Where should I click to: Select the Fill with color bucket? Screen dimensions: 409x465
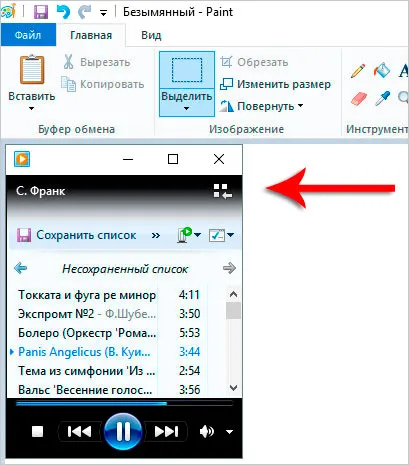[382, 70]
